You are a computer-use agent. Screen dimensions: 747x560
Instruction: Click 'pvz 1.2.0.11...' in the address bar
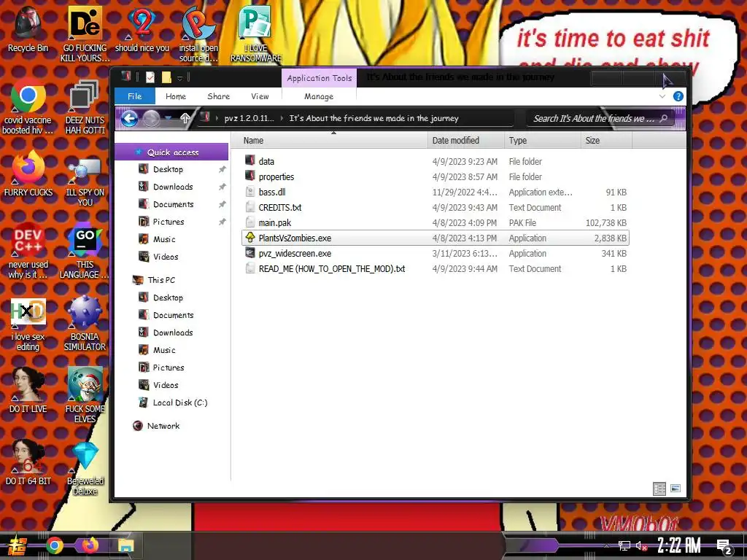(x=249, y=118)
